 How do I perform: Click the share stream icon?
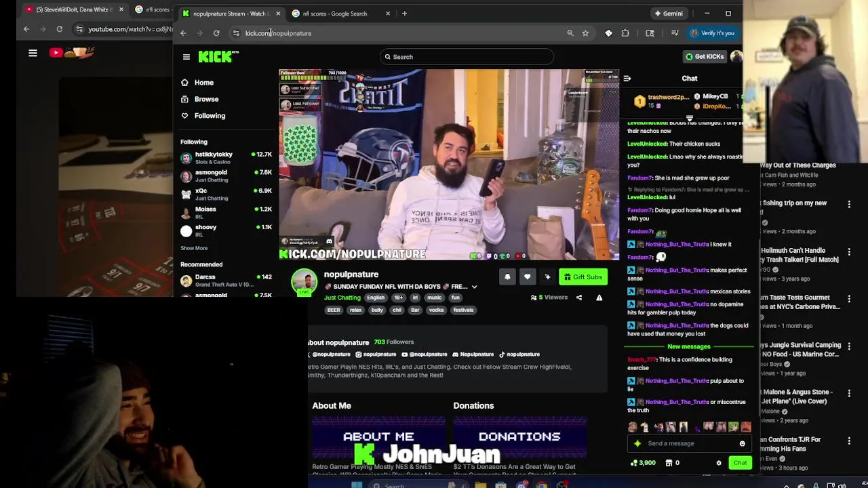click(579, 298)
